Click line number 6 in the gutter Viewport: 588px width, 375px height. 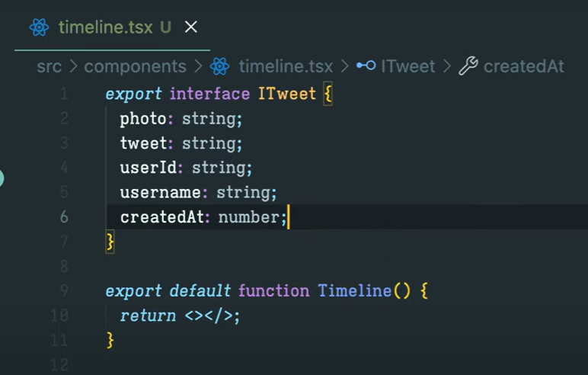[x=64, y=217]
